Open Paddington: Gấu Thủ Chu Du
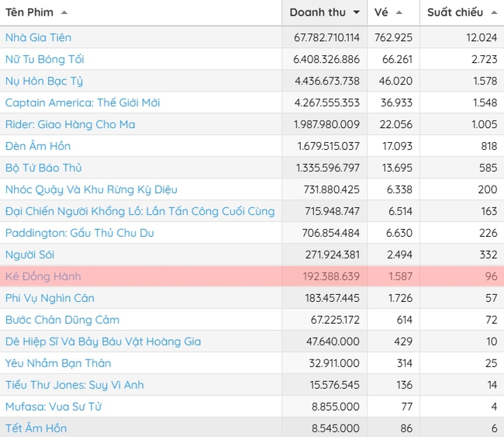 [80, 233]
